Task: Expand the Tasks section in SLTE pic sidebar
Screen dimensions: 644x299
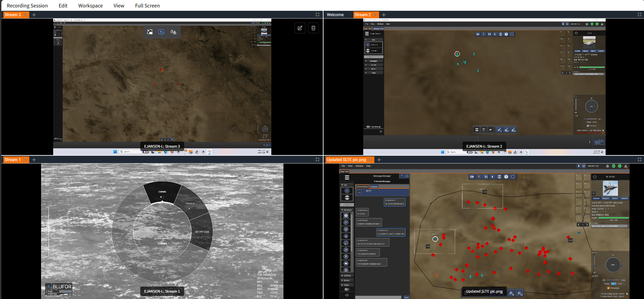Action: pyautogui.click(x=347, y=285)
